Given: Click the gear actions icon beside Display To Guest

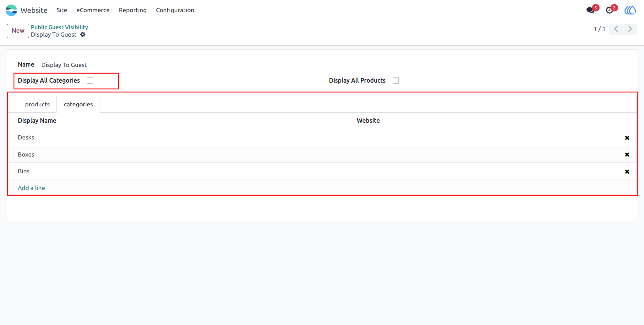Looking at the screenshot, I should point(83,35).
